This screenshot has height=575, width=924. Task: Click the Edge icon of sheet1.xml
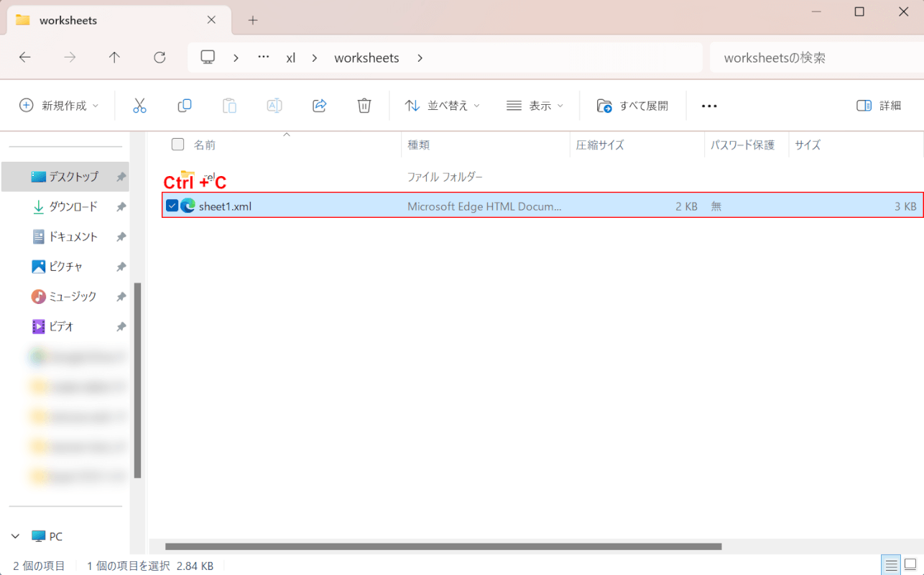pyautogui.click(x=188, y=206)
